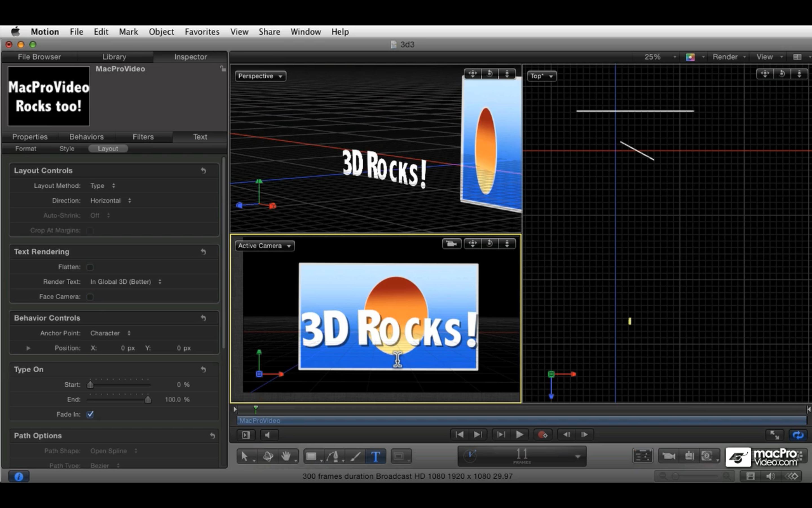Select the Style text pane button
This screenshot has height=508, width=812.
[x=67, y=148]
